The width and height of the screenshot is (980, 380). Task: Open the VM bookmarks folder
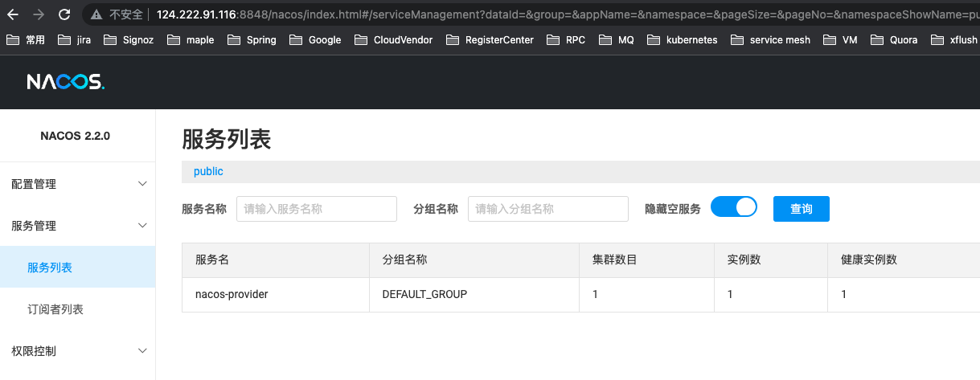[840, 39]
